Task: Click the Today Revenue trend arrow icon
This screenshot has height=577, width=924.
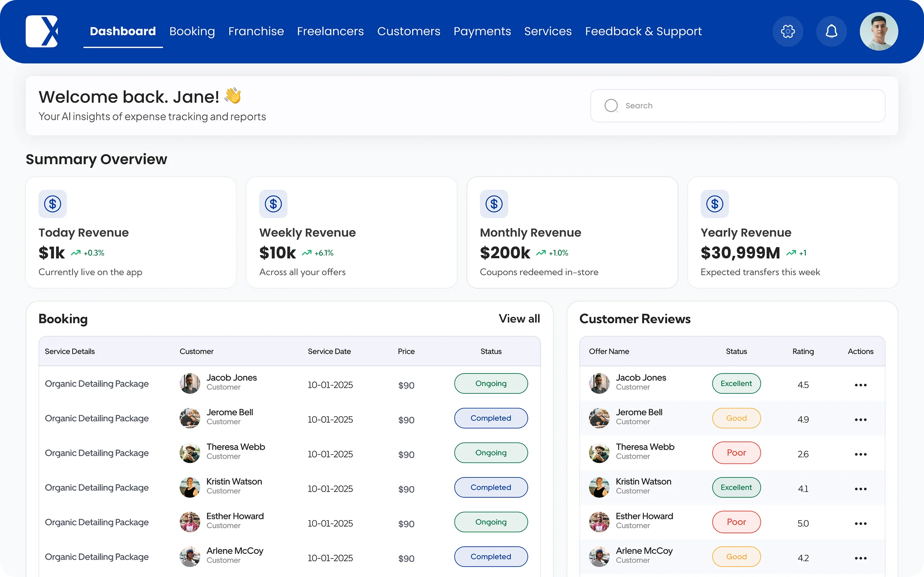Action: click(75, 253)
